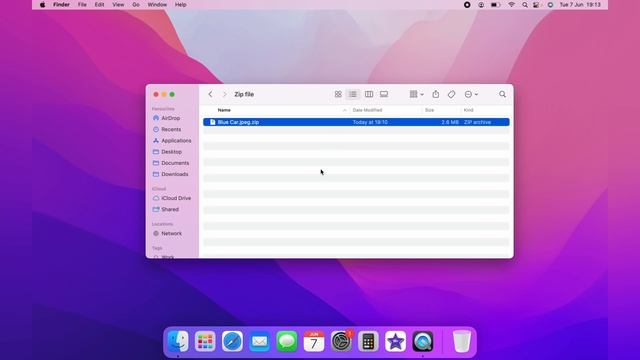Open the Go menu
Viewport: 640px width, 360px height.
136,5
